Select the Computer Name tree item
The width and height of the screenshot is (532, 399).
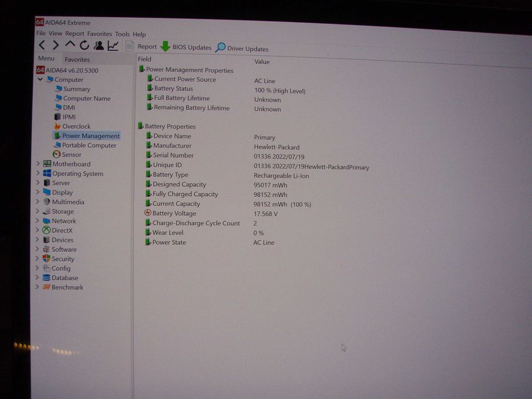pos(83,99)
